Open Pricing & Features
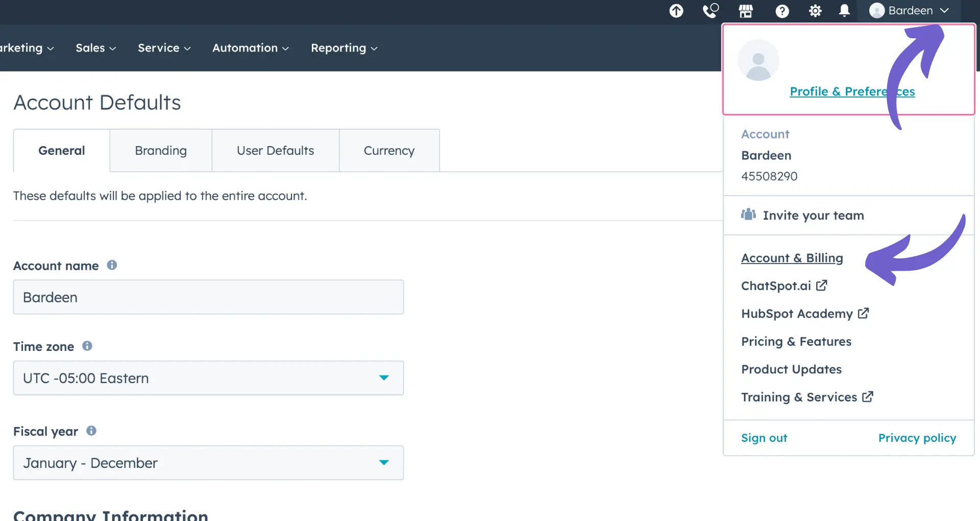This screenshot has width=980, height=521. pos(796,341)
